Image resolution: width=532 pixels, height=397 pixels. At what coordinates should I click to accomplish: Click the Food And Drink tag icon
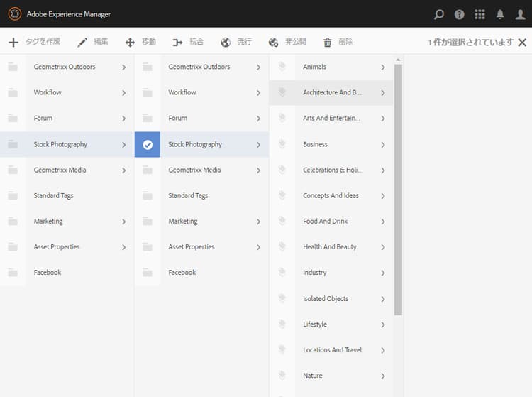click(282, 220)
